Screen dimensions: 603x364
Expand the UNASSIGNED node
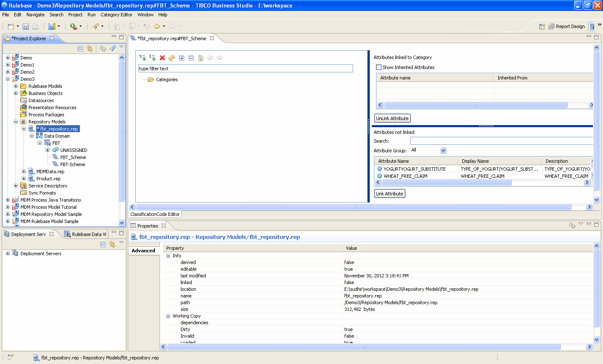click(47, 150)
